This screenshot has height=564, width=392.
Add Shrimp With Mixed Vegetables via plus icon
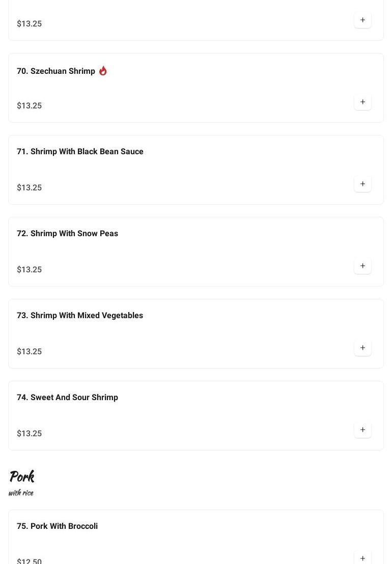click(x=362, y=348)
